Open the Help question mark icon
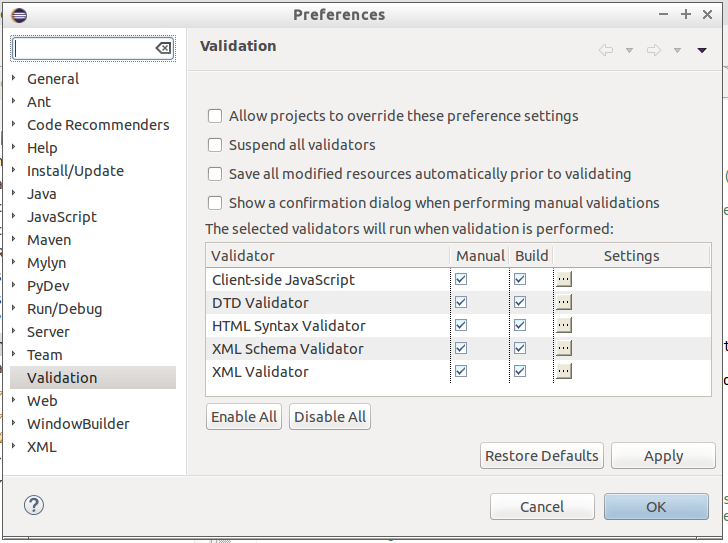The image size is (728, 543). coord(34,505)
